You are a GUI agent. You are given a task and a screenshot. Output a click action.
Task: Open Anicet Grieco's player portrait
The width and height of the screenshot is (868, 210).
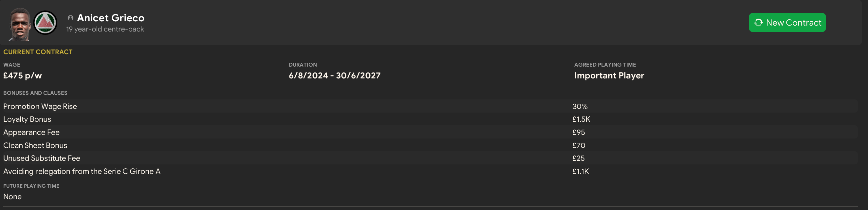coord(20,24)
